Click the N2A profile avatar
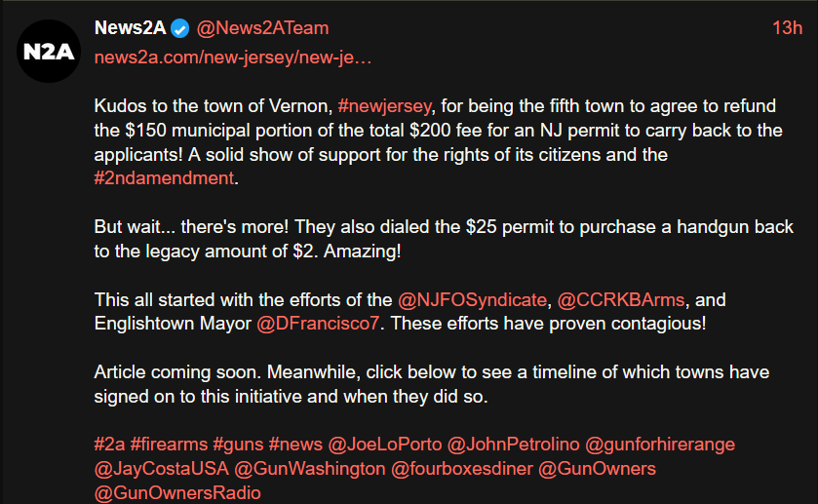 point(47,50)
